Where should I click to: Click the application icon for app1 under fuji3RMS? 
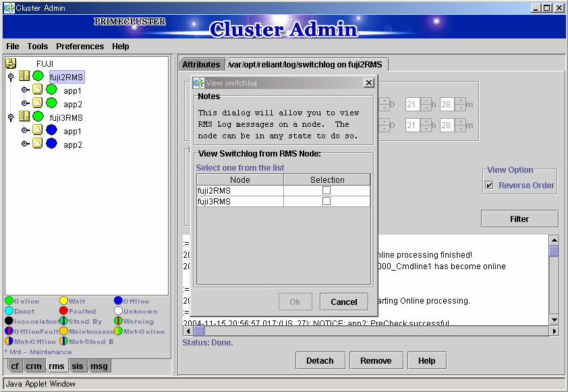(38, 130)
